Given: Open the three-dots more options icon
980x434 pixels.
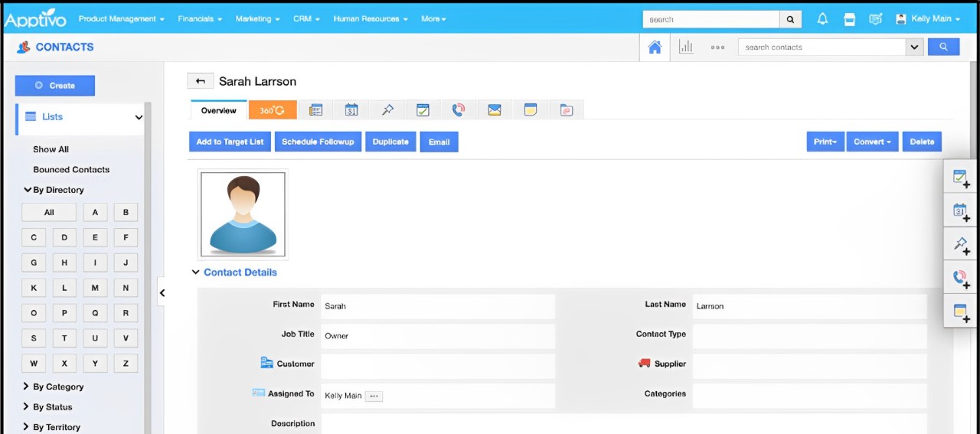Looking at the screenshot, I should point(717,47).
